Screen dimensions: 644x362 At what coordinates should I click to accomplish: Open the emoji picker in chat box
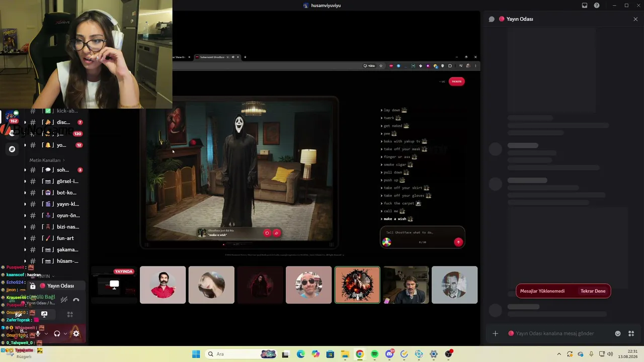[x=618, y=333]
